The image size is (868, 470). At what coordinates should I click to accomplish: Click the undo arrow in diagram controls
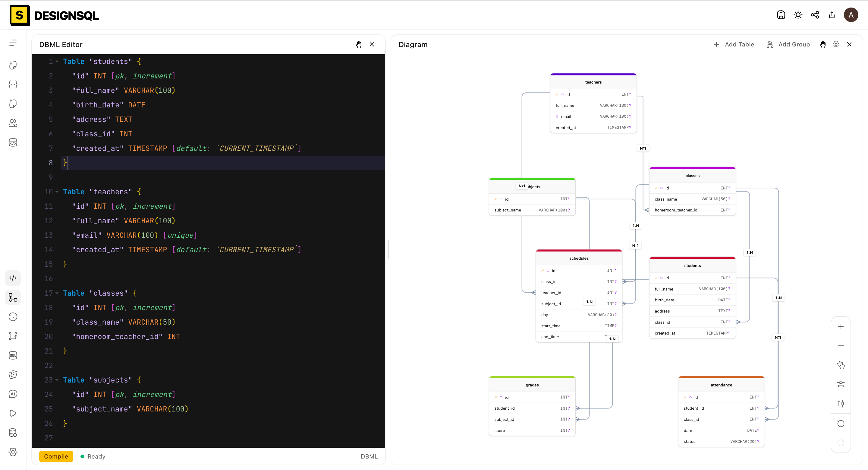841,424
